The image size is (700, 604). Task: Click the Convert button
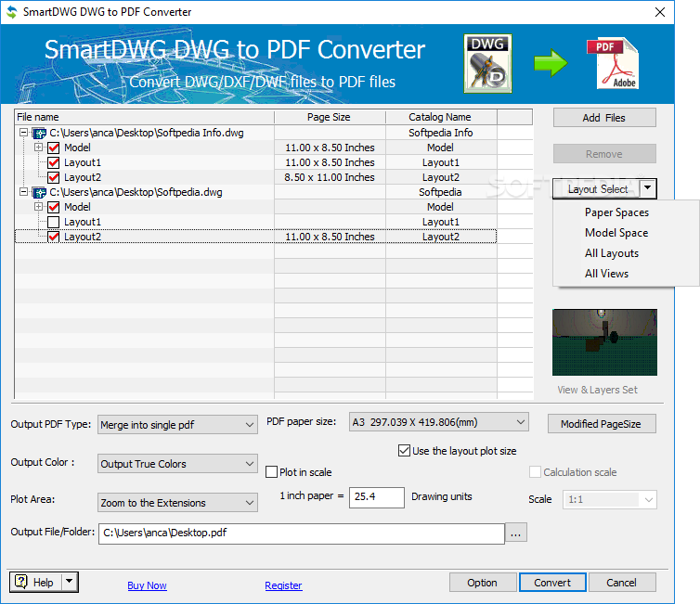click(552, 583)
